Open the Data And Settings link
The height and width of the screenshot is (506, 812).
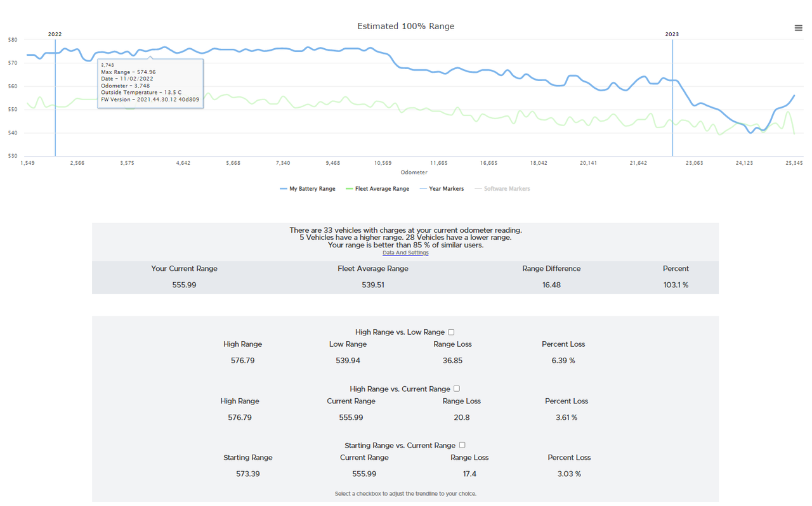tap(405, 253)
